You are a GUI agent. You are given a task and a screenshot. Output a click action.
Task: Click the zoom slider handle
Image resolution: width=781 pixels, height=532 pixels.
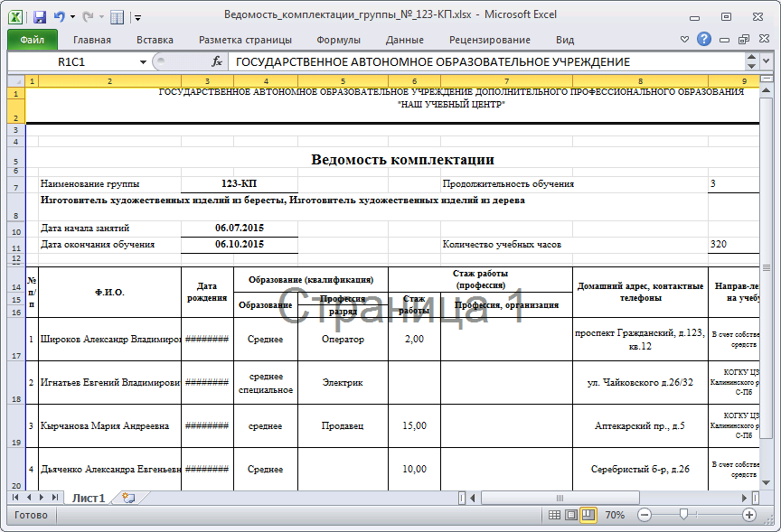[x=683, y=515]
